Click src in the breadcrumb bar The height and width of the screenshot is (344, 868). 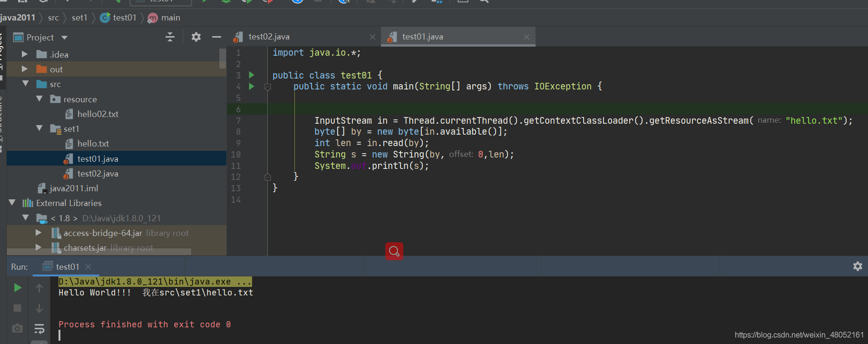tap(53, 18)
